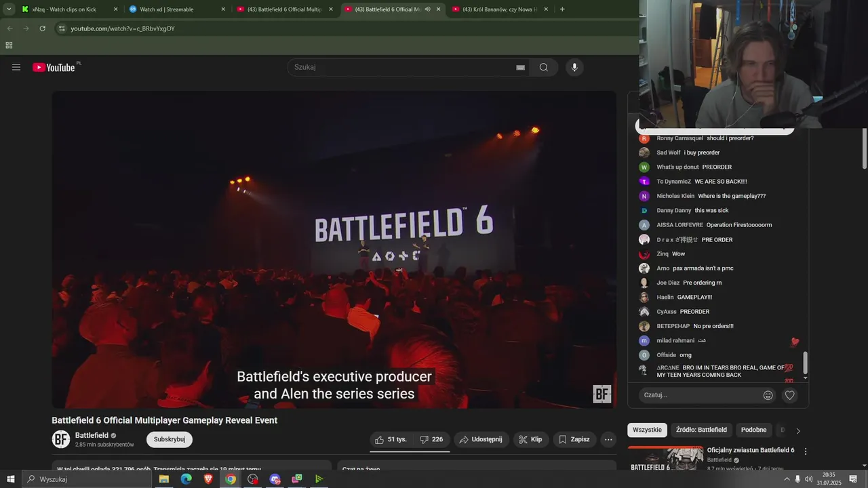Open volume control in system tray
868x488 pixels.
[808, 479]
